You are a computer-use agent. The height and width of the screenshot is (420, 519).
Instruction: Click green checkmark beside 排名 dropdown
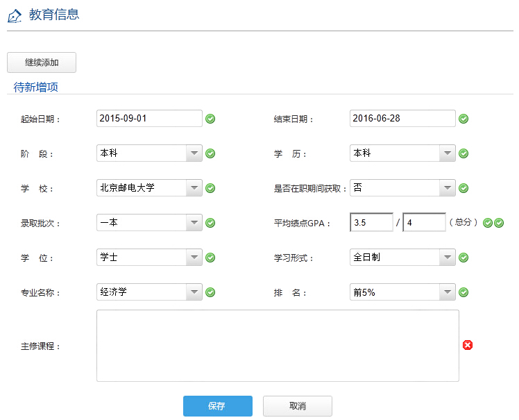coord(463,292)
